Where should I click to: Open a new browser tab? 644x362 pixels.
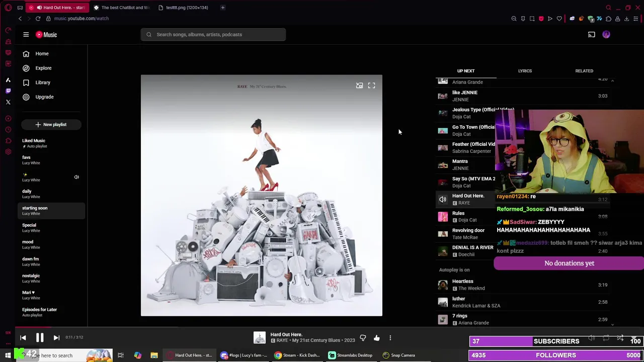[223, 8]
